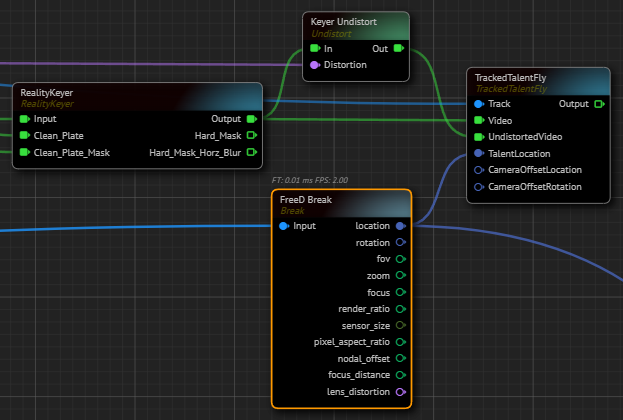Click the Hard_Mask output pin on RealityKeyer
The image size is (623, 420).
[x=251, y=135]
